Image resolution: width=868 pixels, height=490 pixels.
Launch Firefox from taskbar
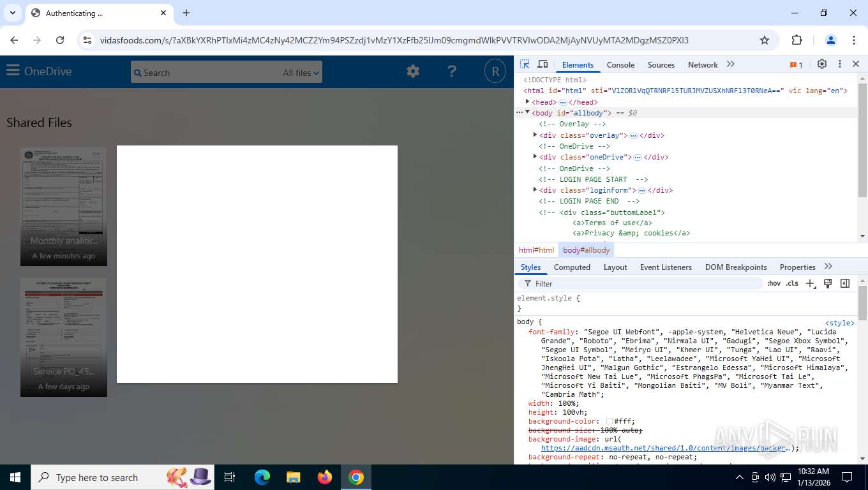325,477
